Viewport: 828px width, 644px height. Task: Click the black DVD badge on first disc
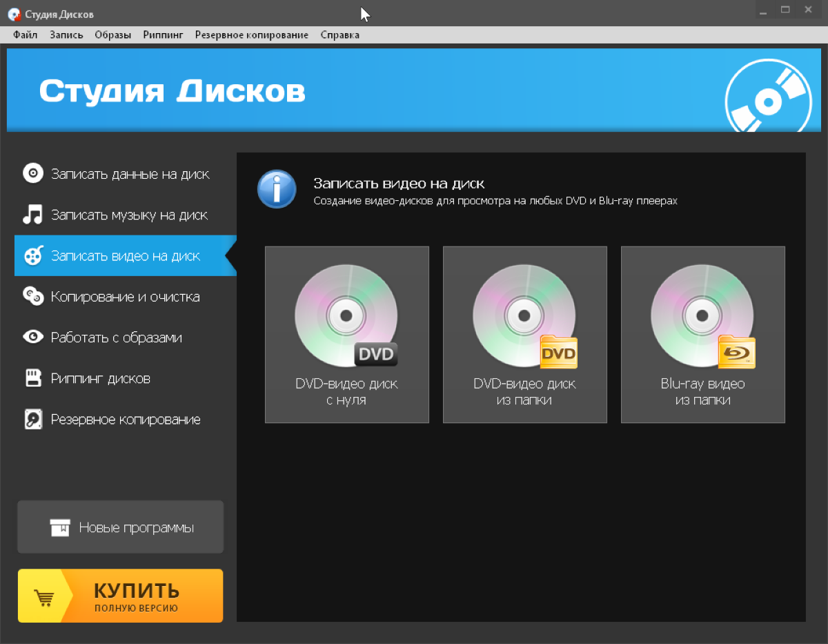pos(376,355)
